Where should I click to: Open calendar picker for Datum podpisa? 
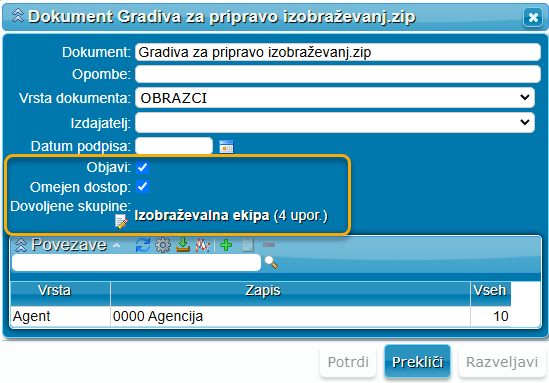tap(226, 146)
